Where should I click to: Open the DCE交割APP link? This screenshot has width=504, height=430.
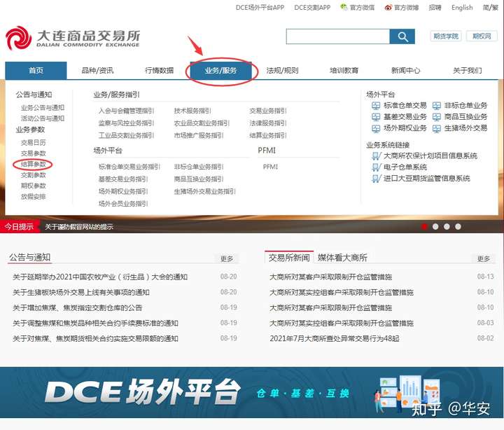(312, 8)
